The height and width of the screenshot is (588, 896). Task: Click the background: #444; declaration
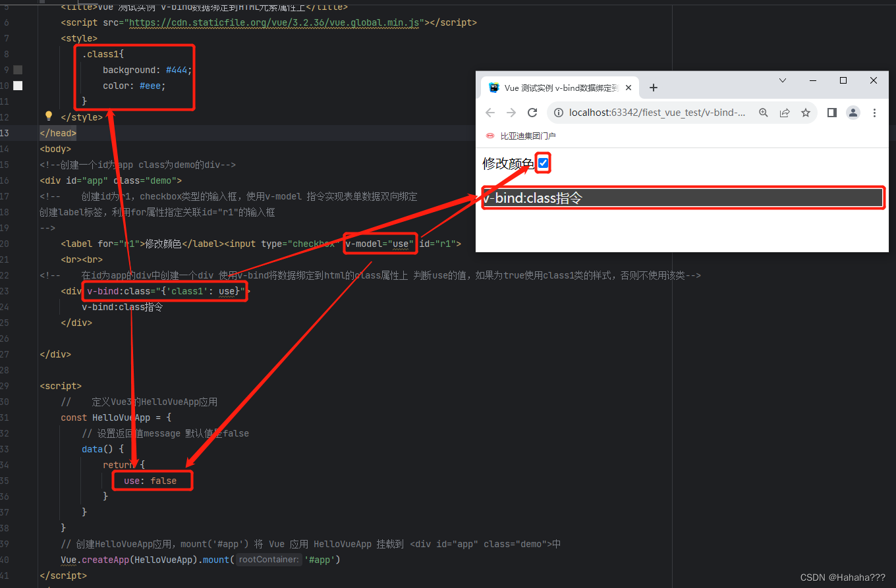(148, 70)
